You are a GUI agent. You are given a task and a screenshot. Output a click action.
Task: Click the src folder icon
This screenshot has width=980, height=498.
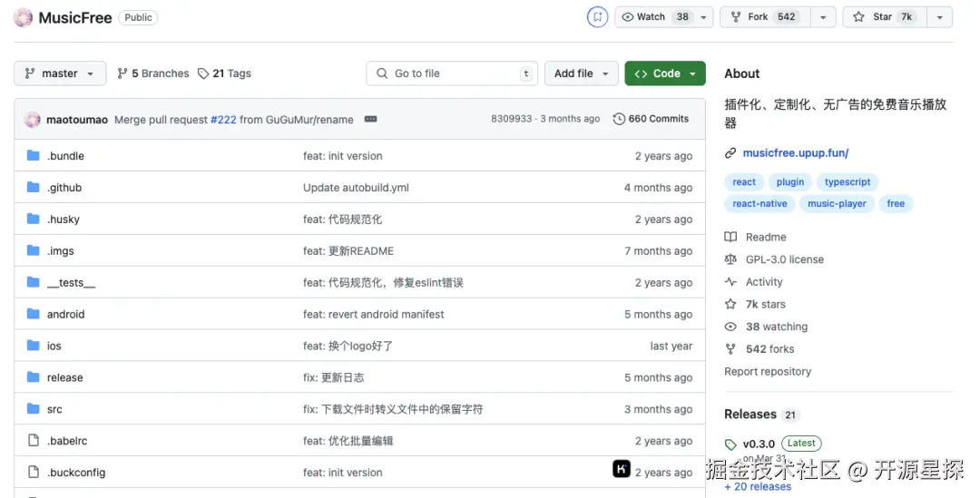(34, 409)
